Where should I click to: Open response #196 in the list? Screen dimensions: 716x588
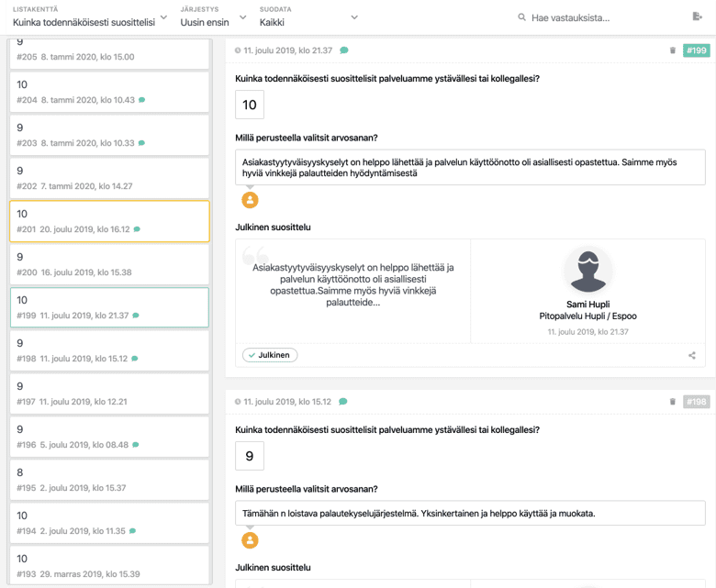pos(109,437)
